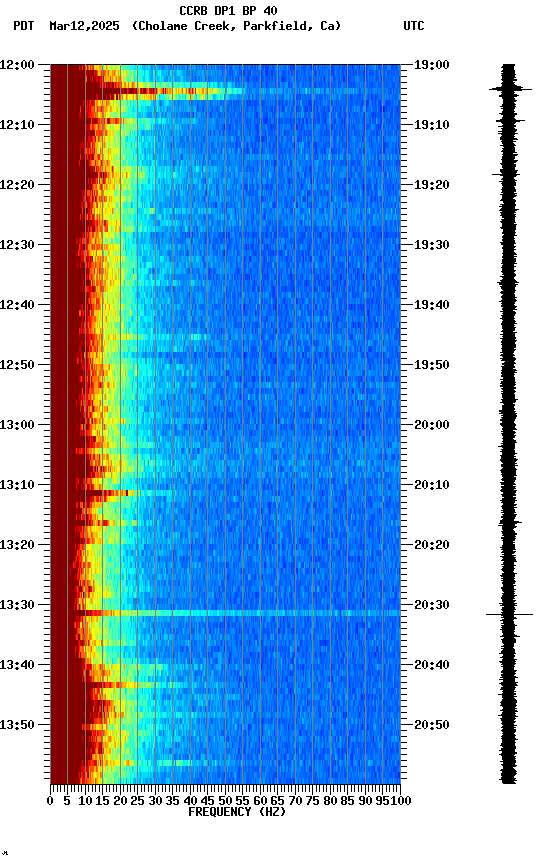Click the '55' frequency axis label

coord(242,801)
